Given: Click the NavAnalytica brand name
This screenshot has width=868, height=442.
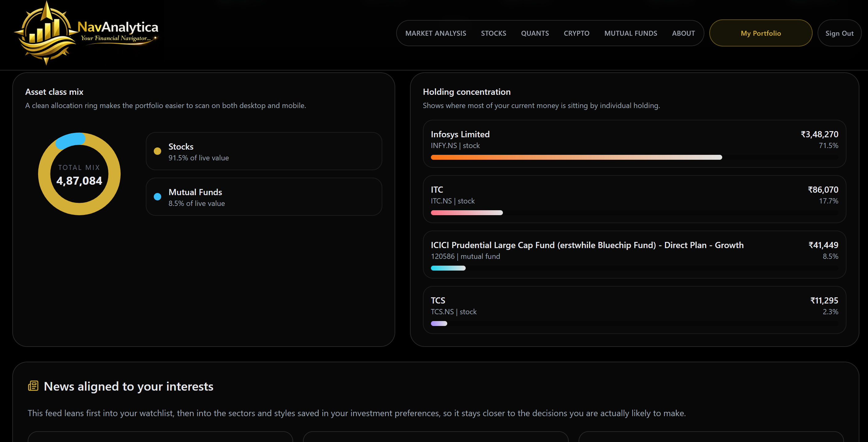Looking at the screenshot, I should pyautogui.click(x=118, y=27).
